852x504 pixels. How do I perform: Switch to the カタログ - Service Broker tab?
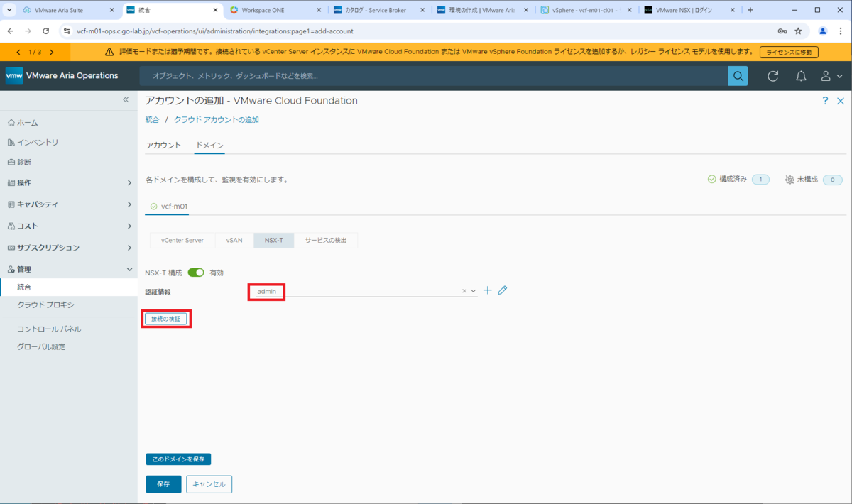[380, 10]
